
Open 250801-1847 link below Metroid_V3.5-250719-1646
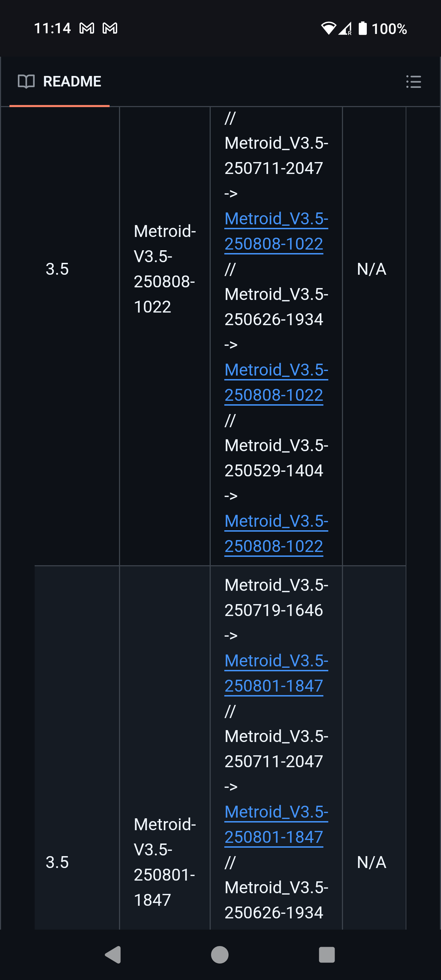click(274, 673)
